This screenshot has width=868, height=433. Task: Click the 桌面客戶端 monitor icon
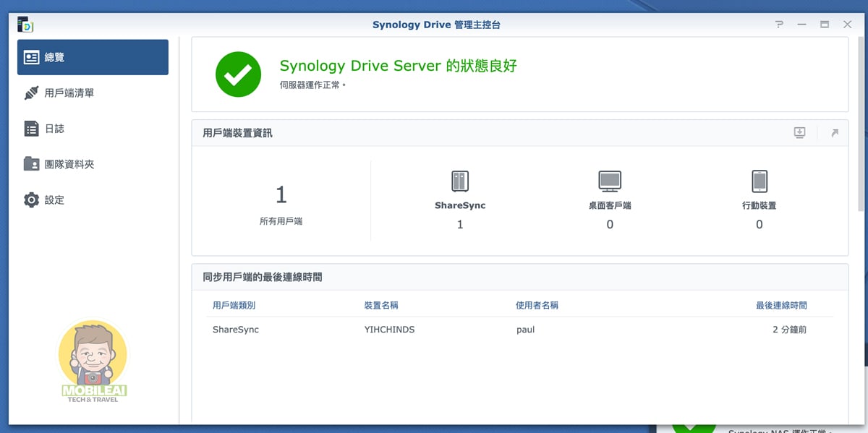click(610, 181)
